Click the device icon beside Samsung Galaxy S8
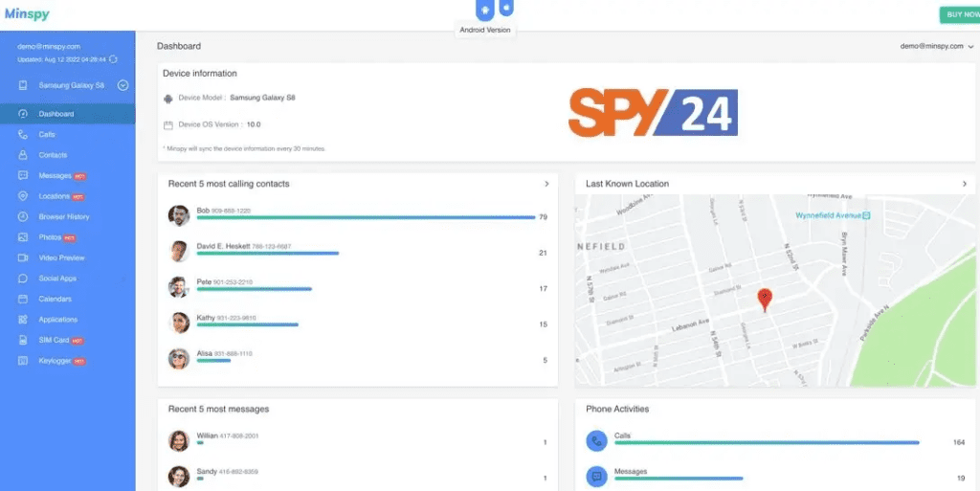The width and height of the screenshot is (980, 491). pos(23,85)
